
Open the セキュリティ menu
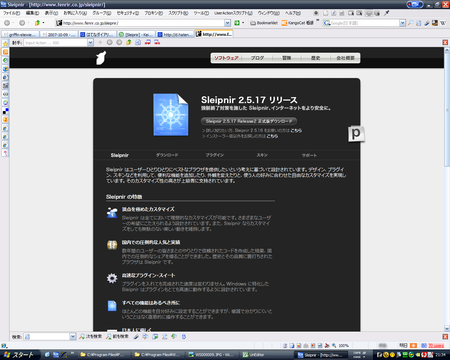(127, 13)
